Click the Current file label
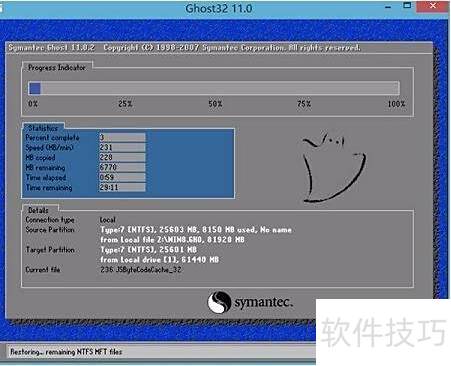This screenshot has width=451, height=366. 43,269
